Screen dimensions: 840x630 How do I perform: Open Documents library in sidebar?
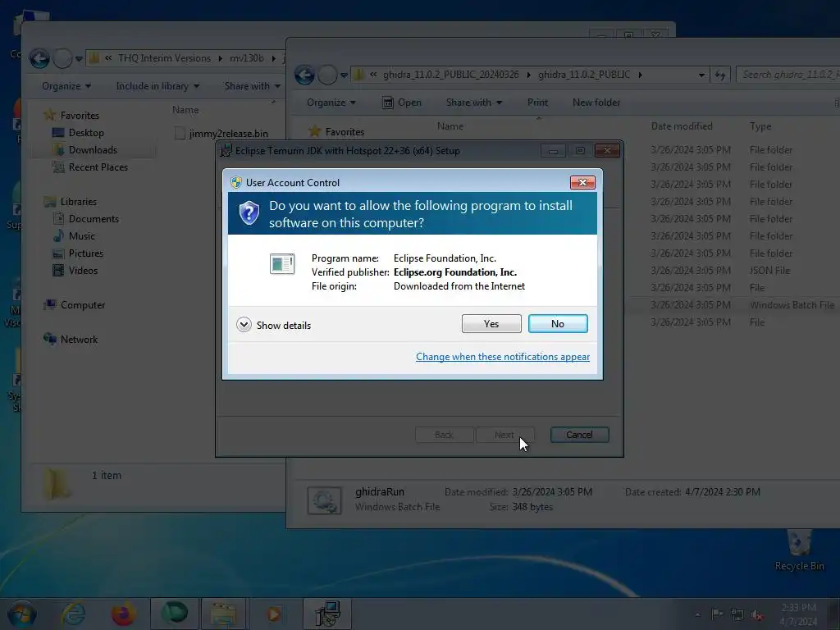pos(94,218)
